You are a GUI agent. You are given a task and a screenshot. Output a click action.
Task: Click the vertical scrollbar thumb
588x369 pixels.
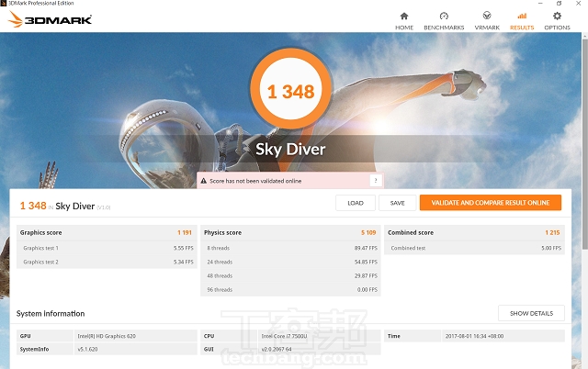click(x=585, y=143)
